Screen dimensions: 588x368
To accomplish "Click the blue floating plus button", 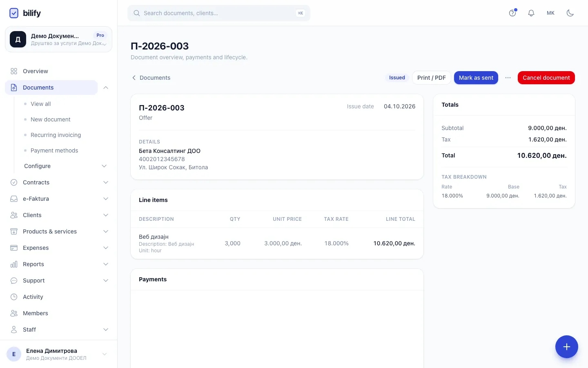I will (x=567, y=347).
